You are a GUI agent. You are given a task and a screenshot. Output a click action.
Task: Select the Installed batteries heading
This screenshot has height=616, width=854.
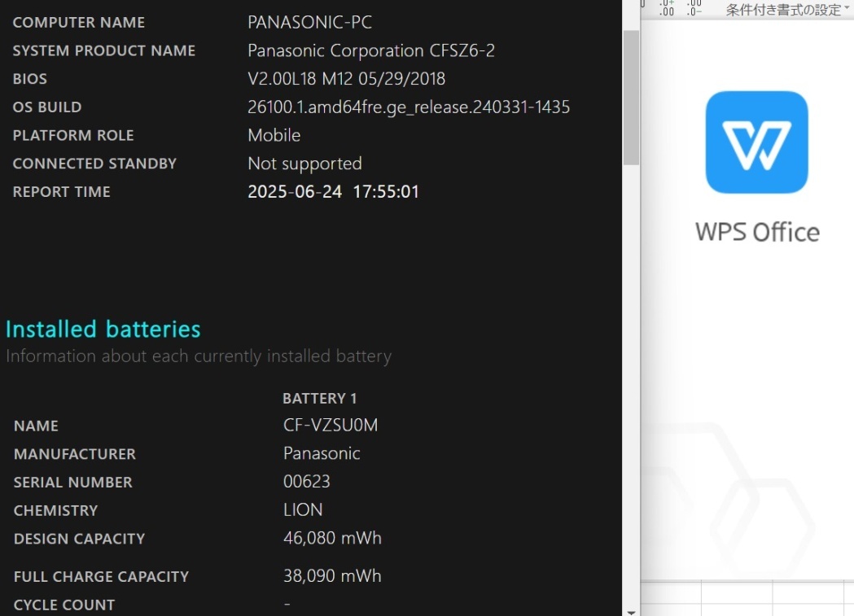(x=103, y=330)
